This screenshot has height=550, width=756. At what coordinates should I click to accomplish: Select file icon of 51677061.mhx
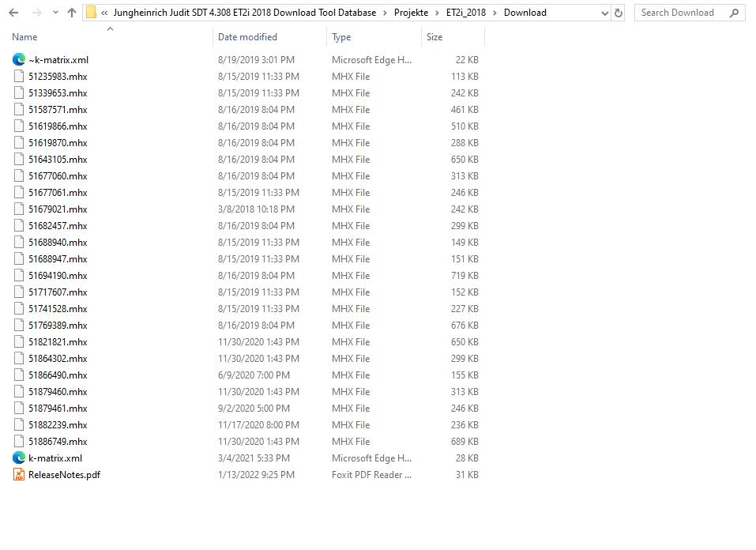pyautogui.click(x=19, y=193)
